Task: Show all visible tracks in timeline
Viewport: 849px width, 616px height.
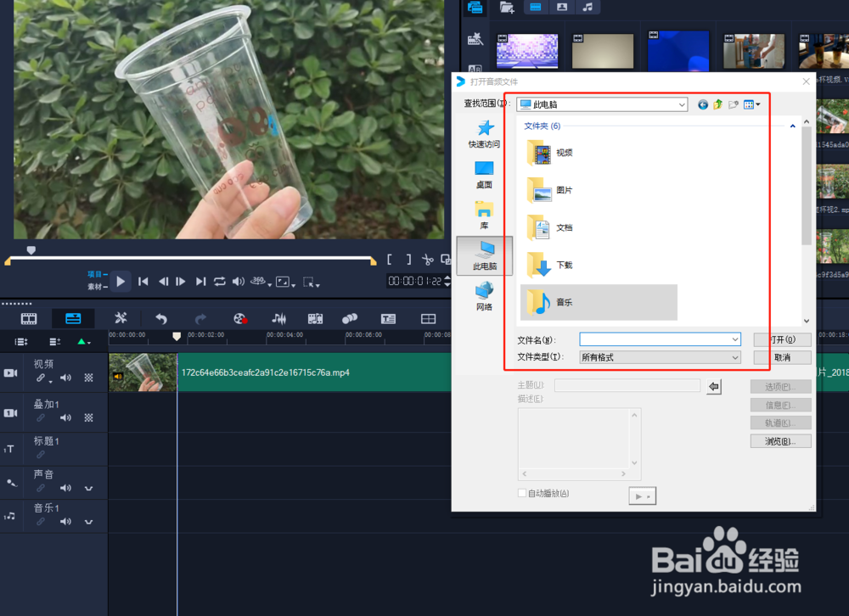Action: (21, 342)
